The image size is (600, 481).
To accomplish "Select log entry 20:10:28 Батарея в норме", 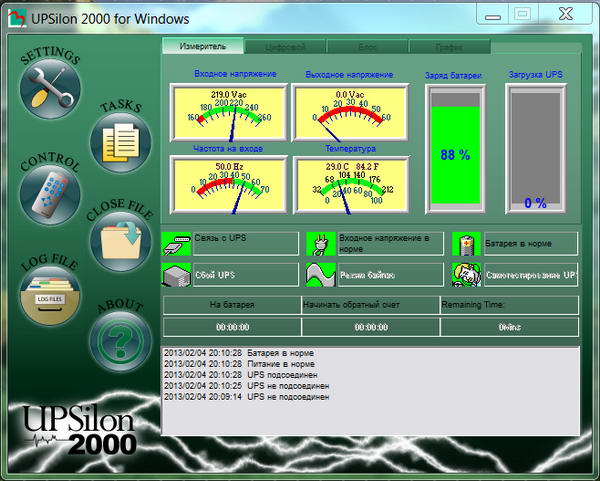I will (x=239, y=353).
